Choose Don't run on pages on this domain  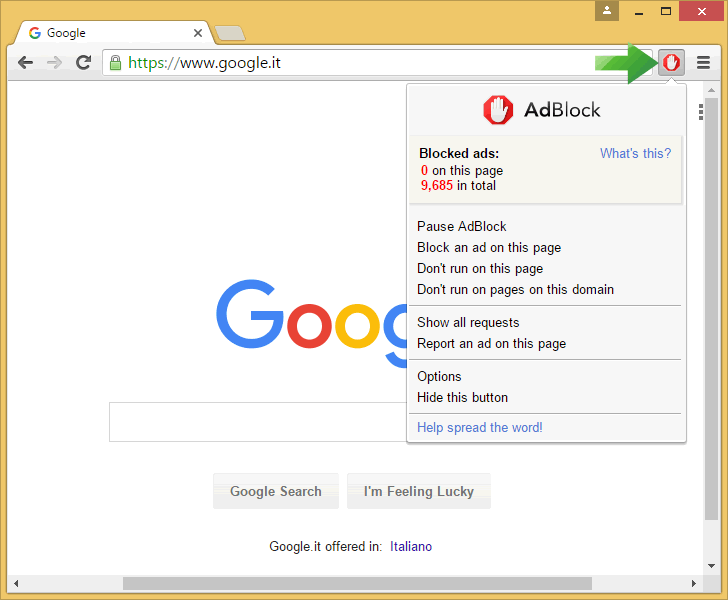pos(515,289)
